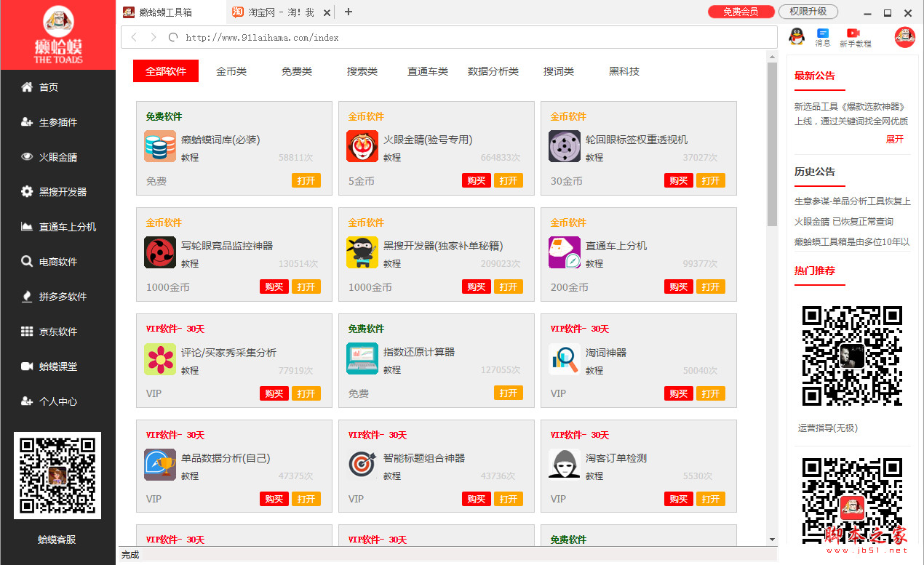Image resolution: width=924 pixels, height=565 pixels.
Task: Select the 数据分析类 category tab
Action: pyautogui.click(x=493, y=71)
